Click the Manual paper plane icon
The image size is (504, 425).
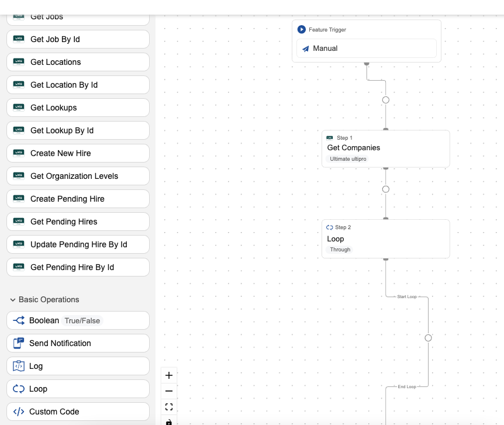coord(305,49)
